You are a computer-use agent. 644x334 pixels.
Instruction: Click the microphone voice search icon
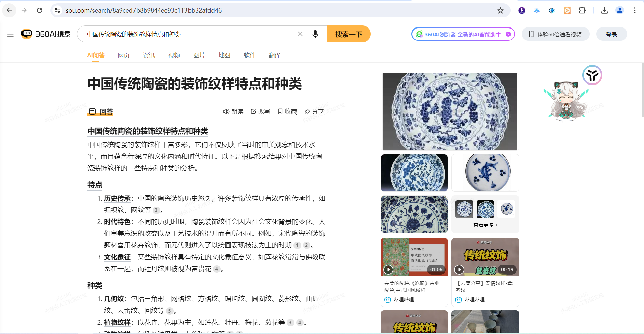(315, 34)
